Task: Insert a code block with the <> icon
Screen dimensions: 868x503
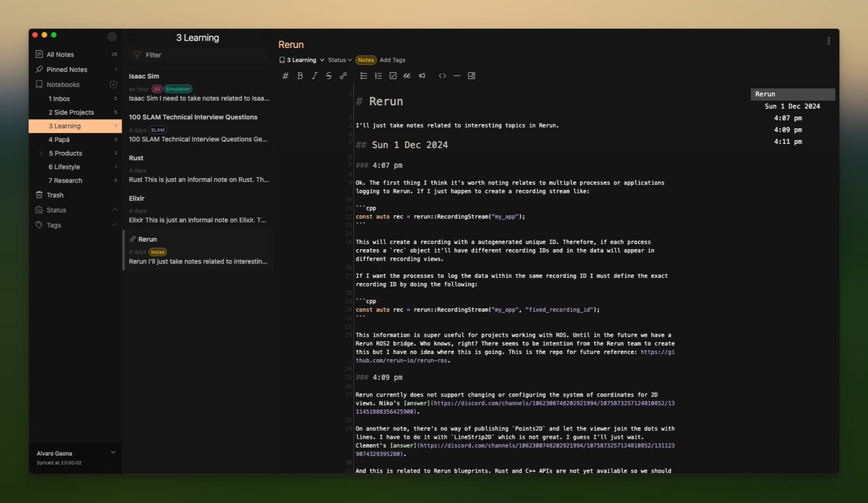Action: click(443, 75)
